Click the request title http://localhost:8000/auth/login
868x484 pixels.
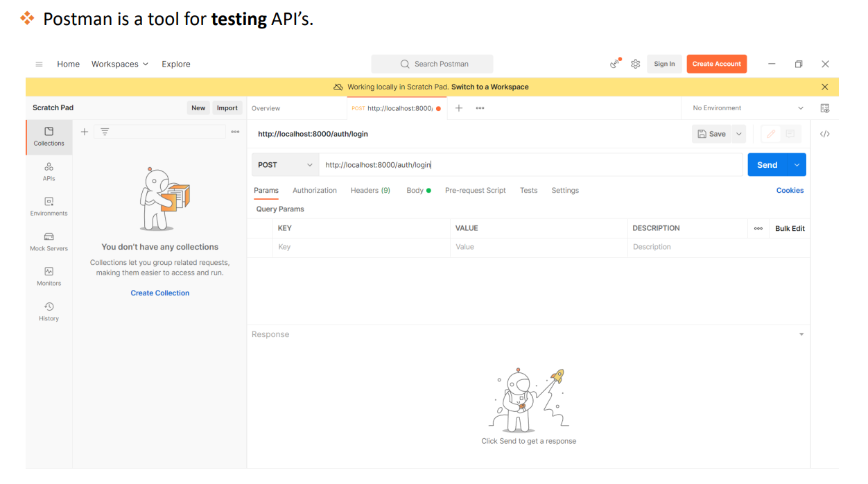click(x=313, y=134)
